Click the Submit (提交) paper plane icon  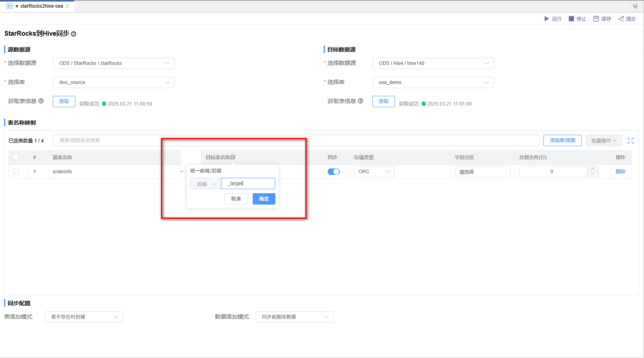[x=620, y=19]
